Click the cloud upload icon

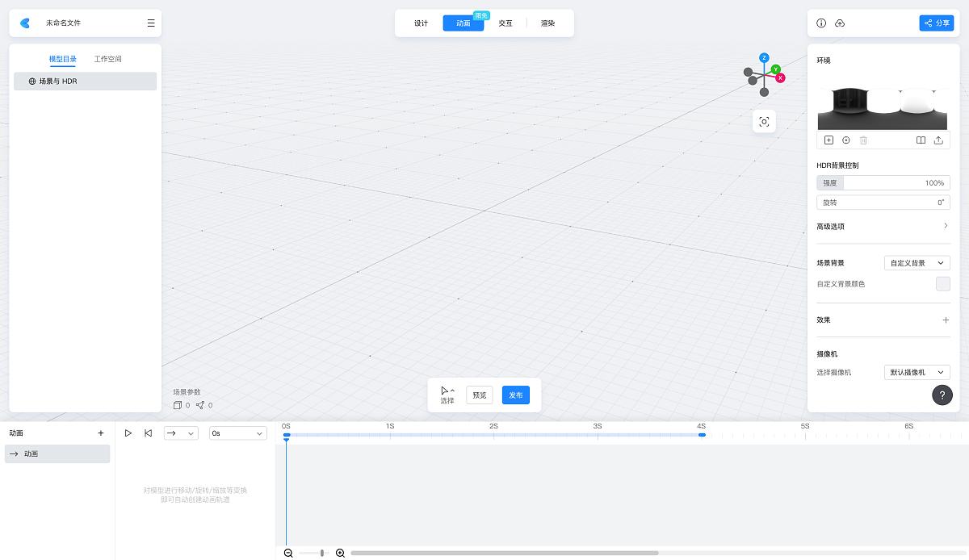click(840, 23)
